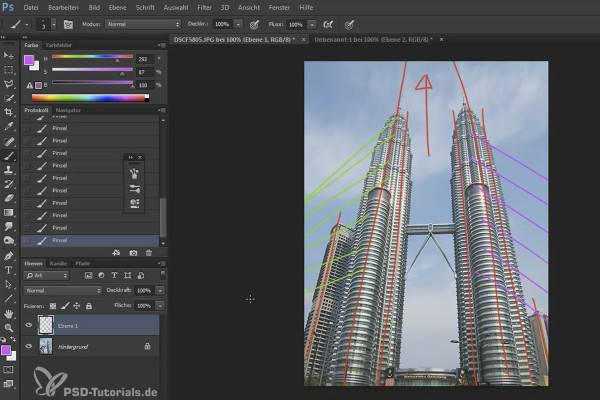Select the Healing Brush tool
The width and height of the screenshot is (600, 400).
point(8,141)
